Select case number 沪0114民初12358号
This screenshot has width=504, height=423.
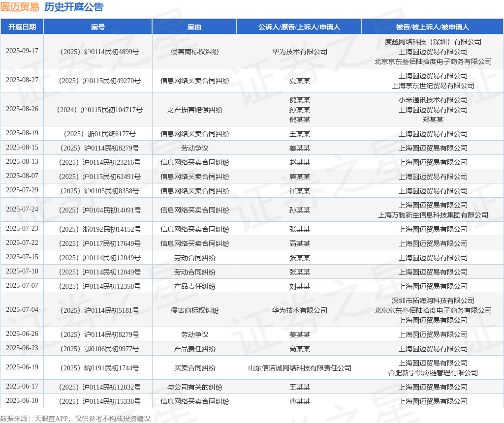point(99,286)
